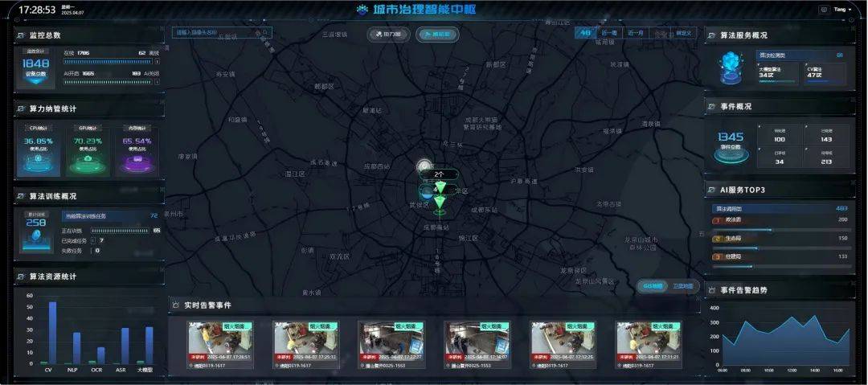Open the Tang user dropdown

point(842,10)
